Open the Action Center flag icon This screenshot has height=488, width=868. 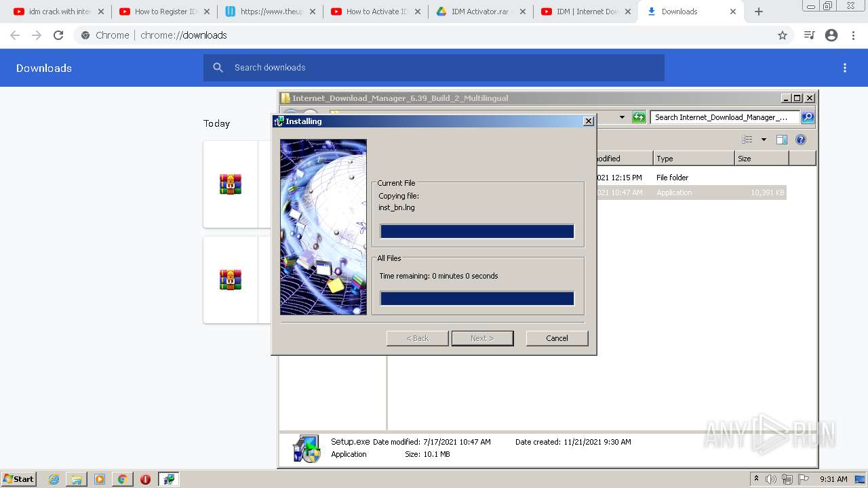tap(804, 479)
